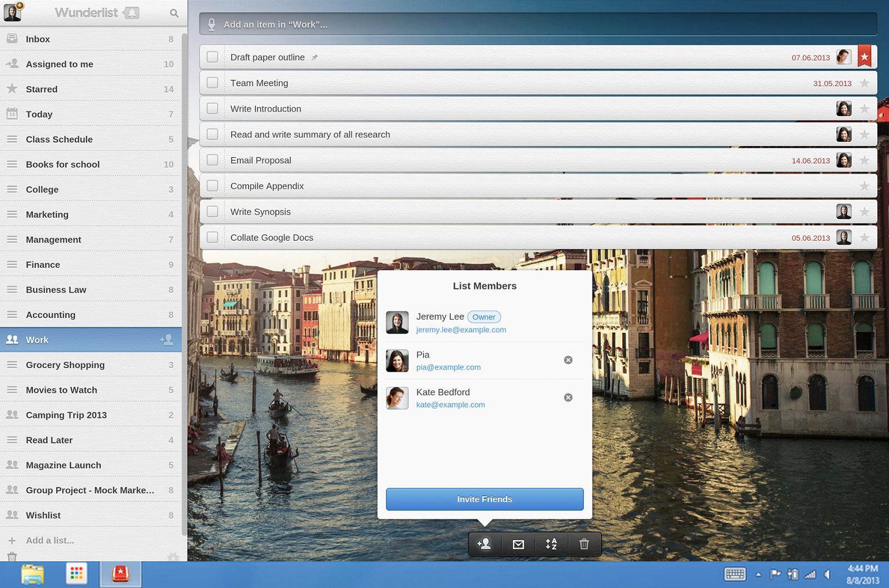The image size is (889, 588).
Task: Open the Camping Trip 2013 list
Action: point(66,415)
